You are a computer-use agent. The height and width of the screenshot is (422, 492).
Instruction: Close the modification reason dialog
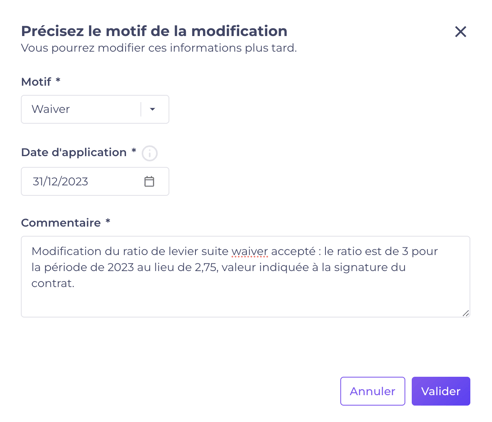click(460, 32)
